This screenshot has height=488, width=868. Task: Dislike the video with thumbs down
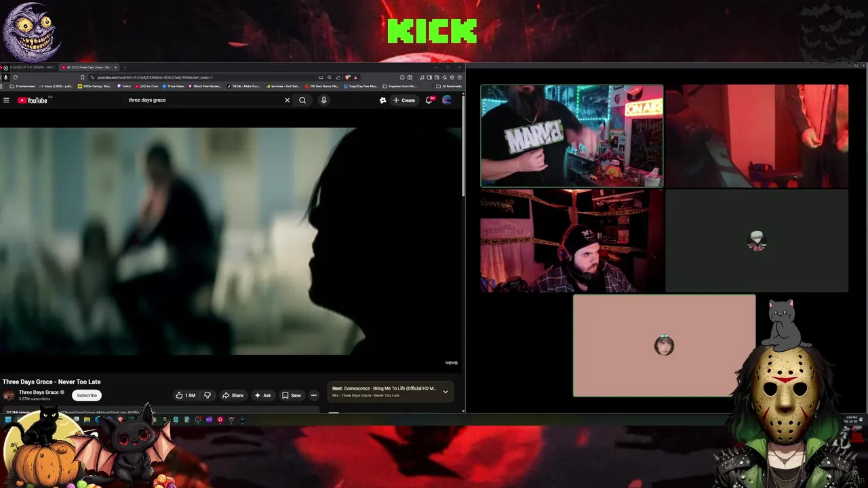pos(208,395)
